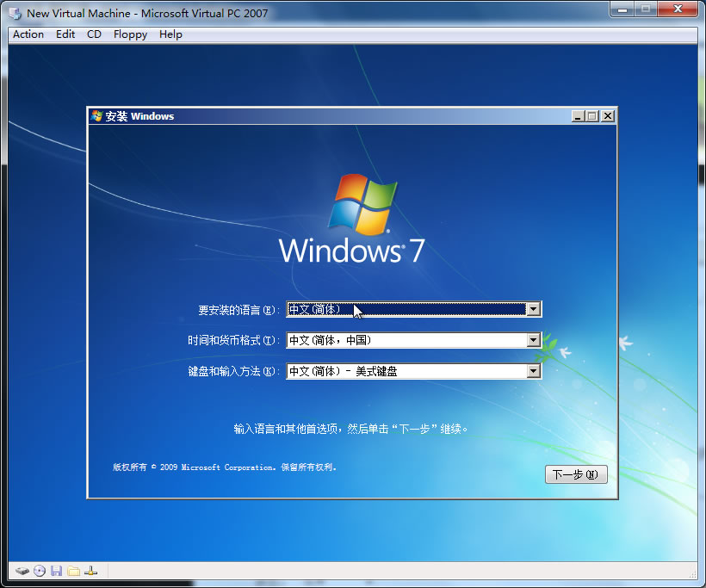Open the shared folders status icon

pyautogui.click(x=74, y=570)
